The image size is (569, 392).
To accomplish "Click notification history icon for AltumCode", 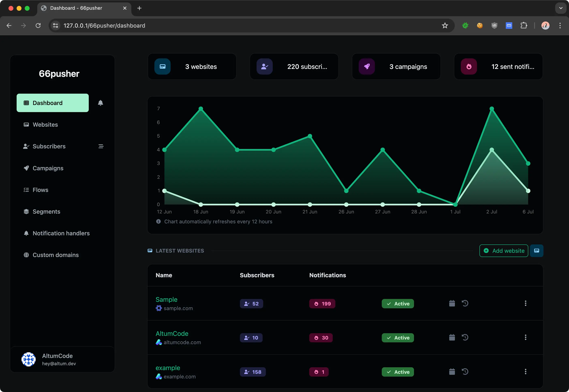I will 465,337.
